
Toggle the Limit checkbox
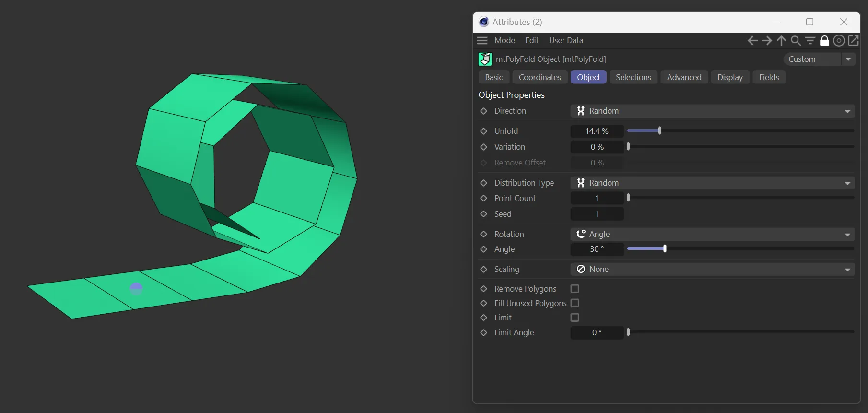pos(575,318)
